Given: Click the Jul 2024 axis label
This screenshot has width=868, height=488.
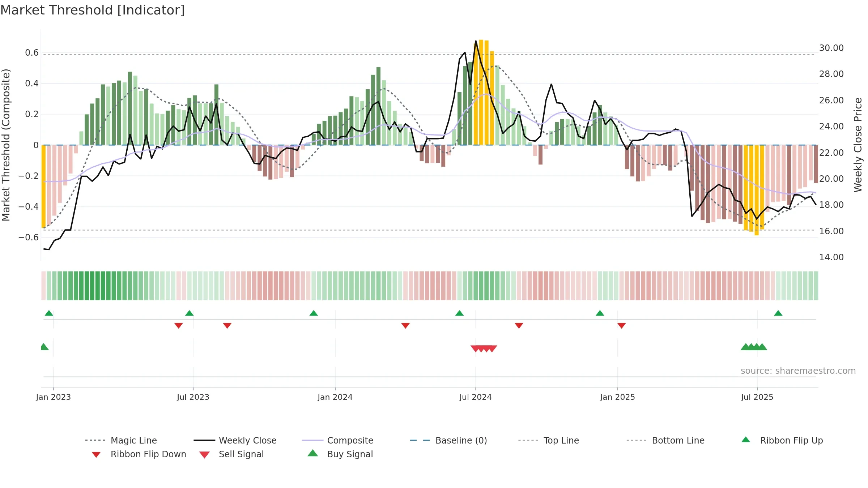Looking at the screenshot, I should coord(476,397).
